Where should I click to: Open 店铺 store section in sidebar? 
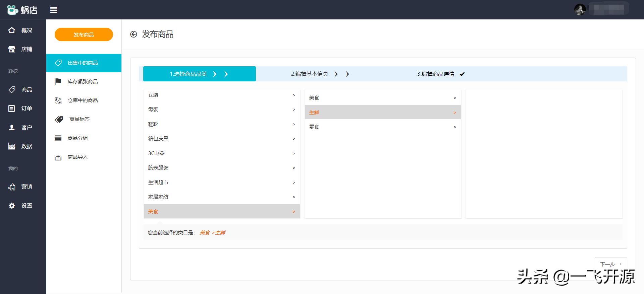[21, 49]
